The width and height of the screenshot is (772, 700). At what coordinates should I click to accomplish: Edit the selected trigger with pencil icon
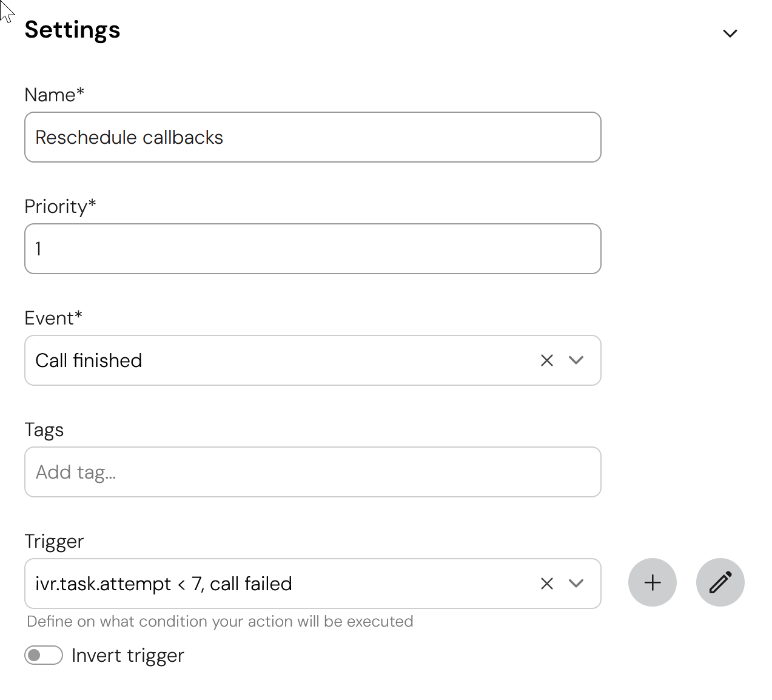(720, 582)
